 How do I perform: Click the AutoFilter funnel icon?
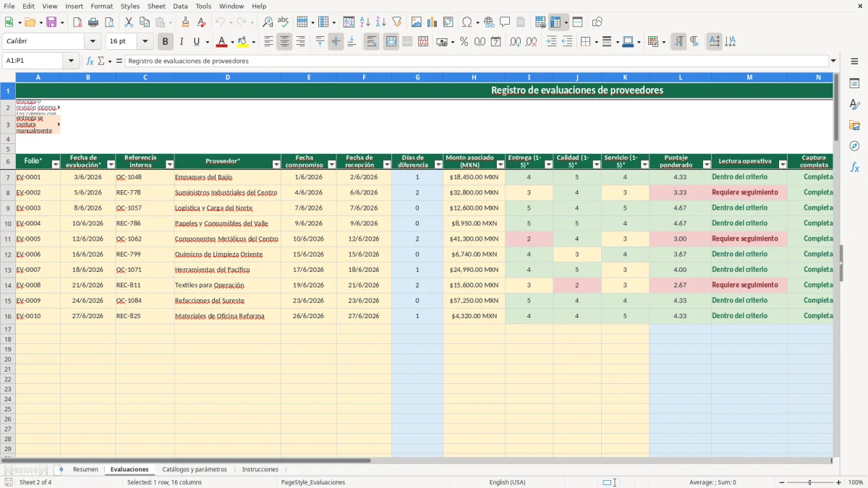point(396,22)
